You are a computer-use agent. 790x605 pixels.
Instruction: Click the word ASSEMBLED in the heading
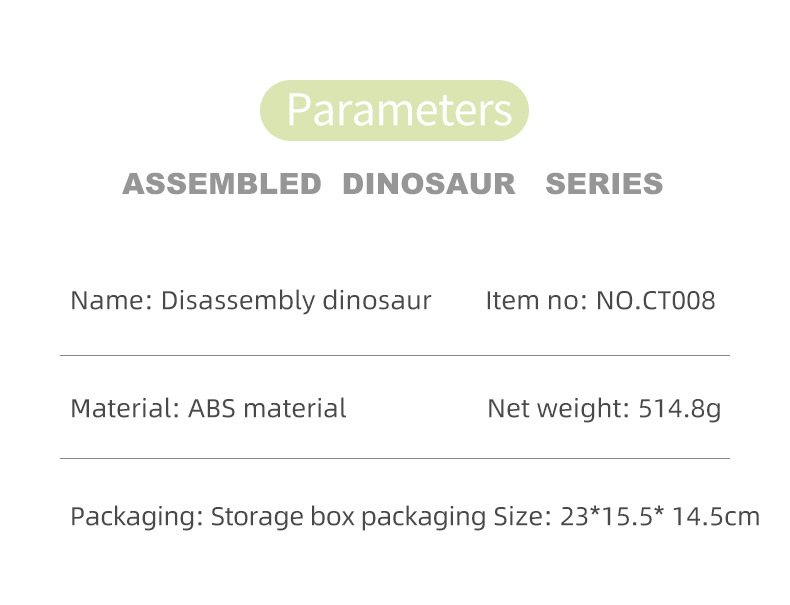tap(221, 184)
